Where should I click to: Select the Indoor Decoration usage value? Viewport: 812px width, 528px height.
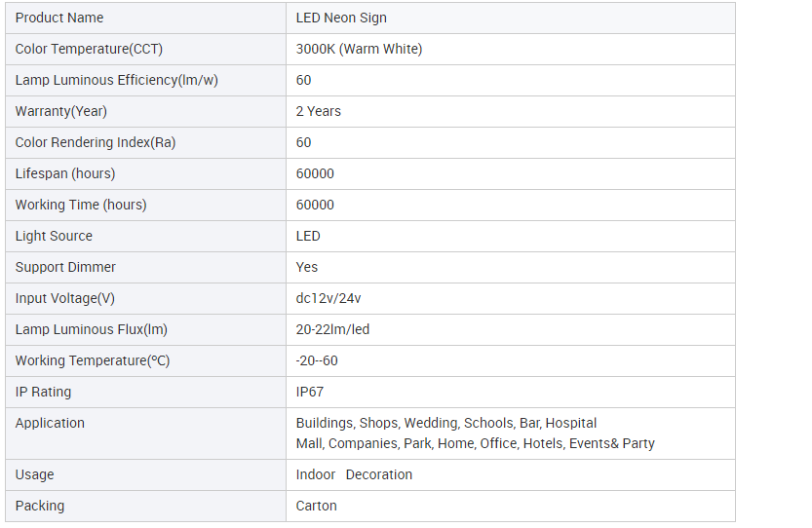(x=354, y=474)
